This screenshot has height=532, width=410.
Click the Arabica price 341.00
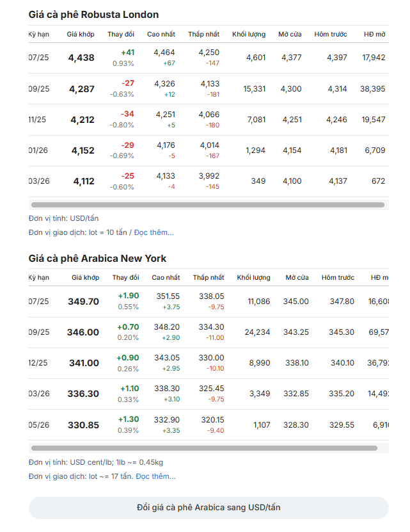click(84, 363)
